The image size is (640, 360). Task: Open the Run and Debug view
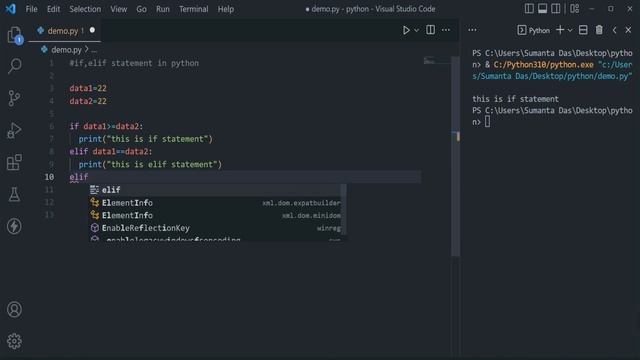[x=14, y=131]
